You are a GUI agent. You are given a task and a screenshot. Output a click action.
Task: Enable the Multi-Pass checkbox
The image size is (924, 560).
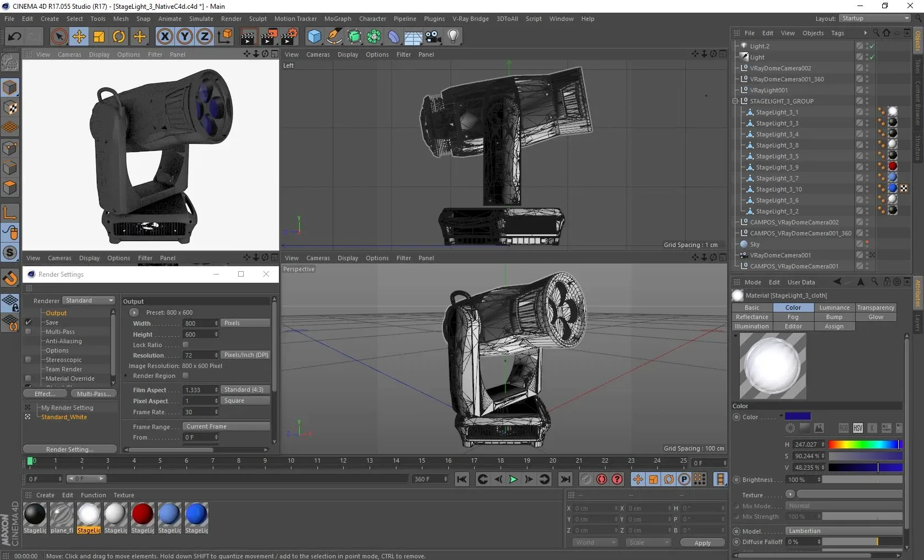pyautogui.click(x=28, y=332)
